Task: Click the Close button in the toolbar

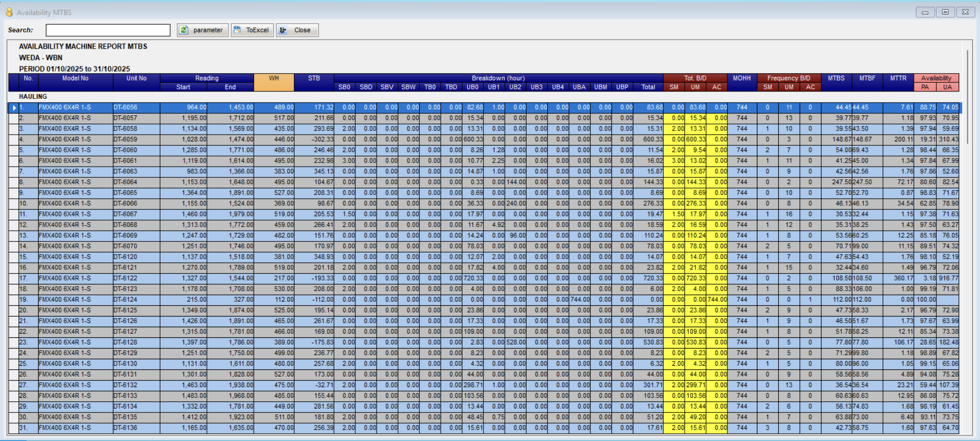Action: (297, 30)
